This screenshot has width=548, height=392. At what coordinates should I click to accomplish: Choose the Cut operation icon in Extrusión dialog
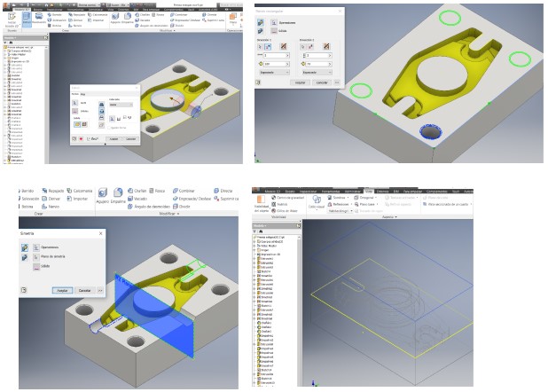(102, 111)
